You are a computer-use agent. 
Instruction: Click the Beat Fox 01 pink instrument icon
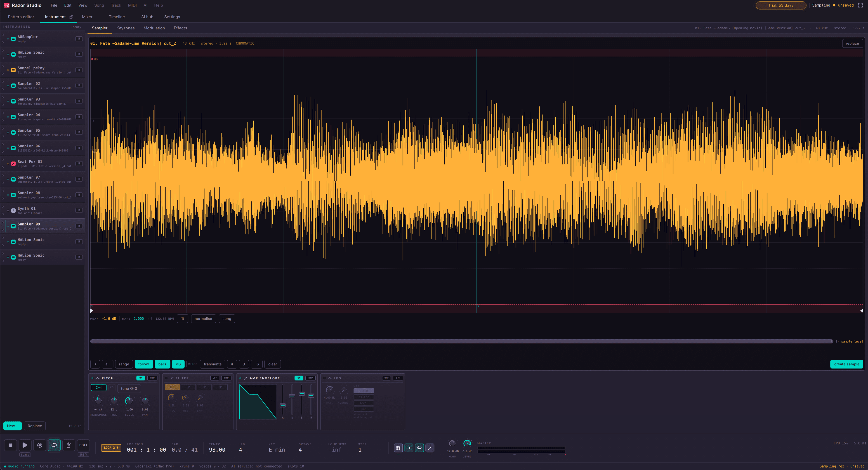coord(13,164)
